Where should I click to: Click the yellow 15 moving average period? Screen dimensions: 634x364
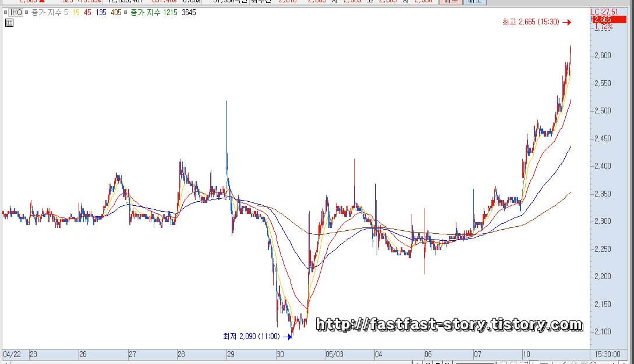76,13
